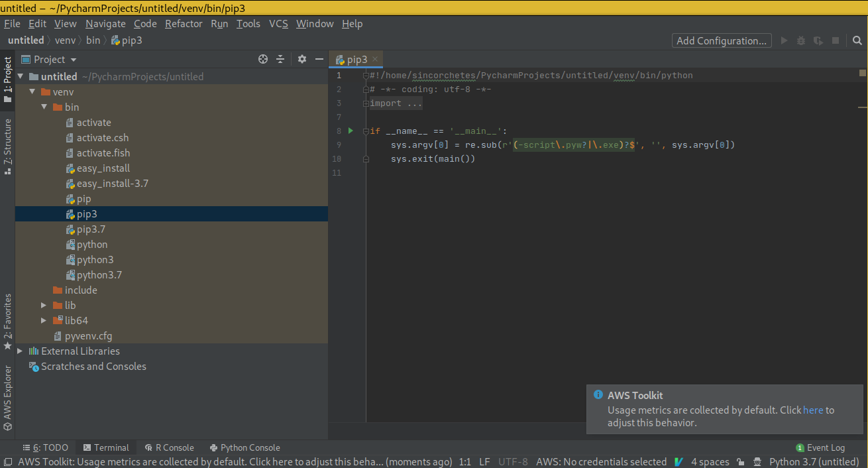Expand the folded import block
This screenshot has height=468, width=868.
[365, 103]
